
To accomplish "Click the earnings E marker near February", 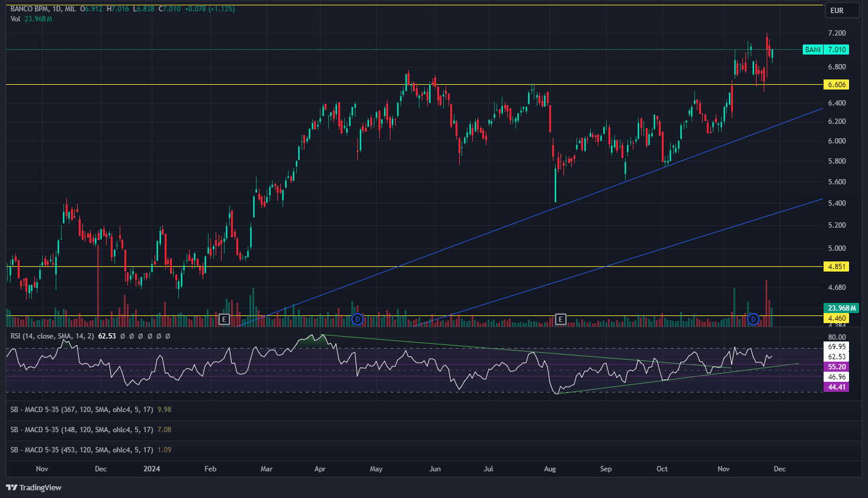I will coord(224,320).
